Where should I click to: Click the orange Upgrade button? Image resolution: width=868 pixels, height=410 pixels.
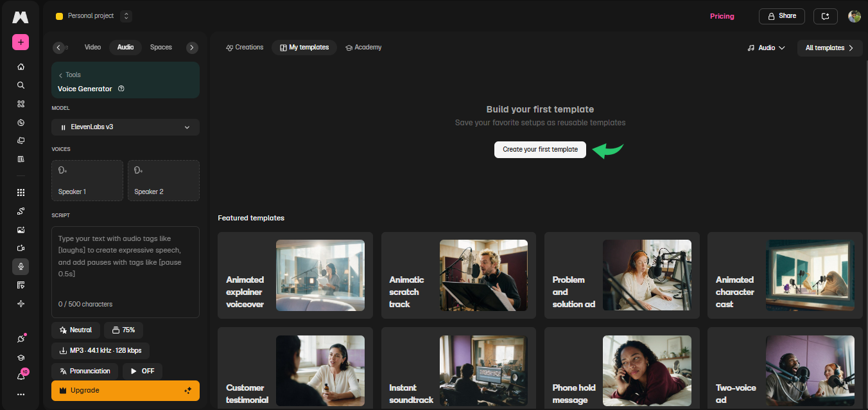tap(125, 390)
